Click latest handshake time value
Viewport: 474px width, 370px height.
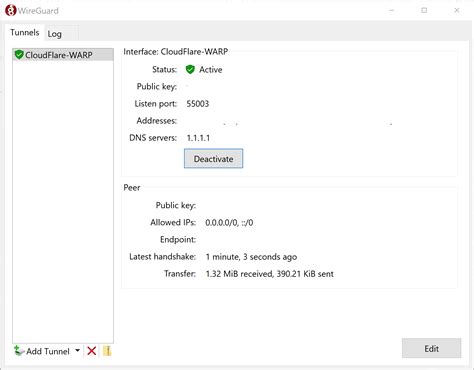(x=251, y=257)
